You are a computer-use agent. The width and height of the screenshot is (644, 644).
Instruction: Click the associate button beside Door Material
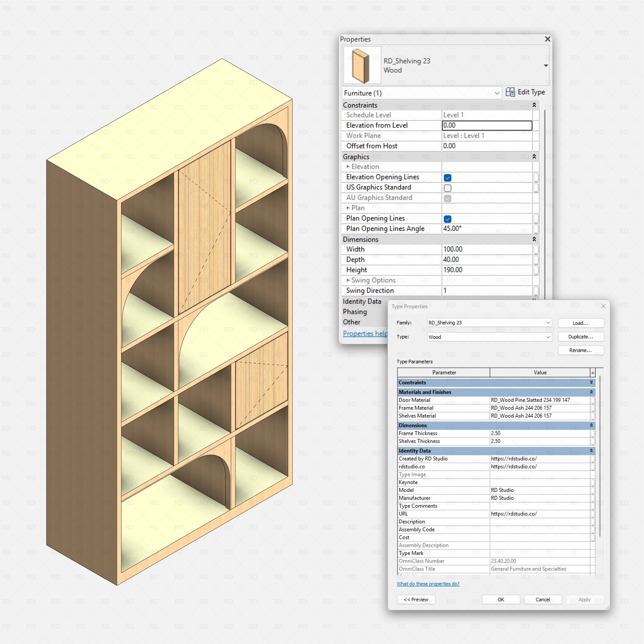point(593,400)
